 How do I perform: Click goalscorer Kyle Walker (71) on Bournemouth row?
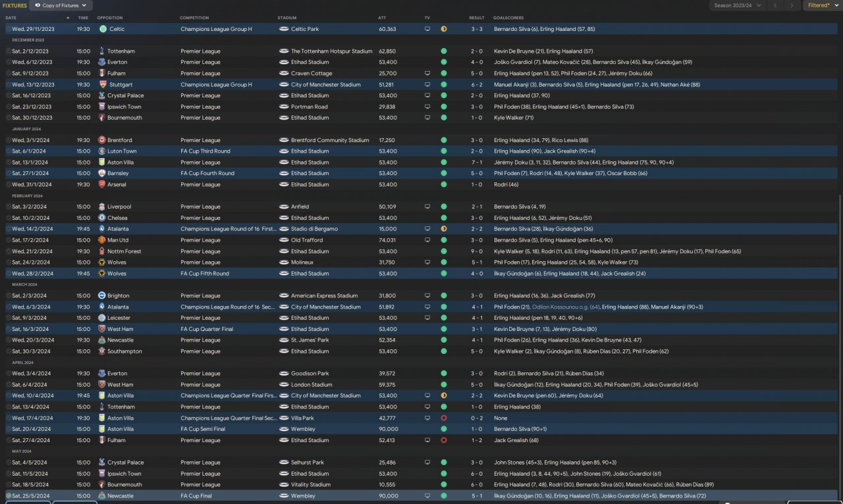coord(514,118)
